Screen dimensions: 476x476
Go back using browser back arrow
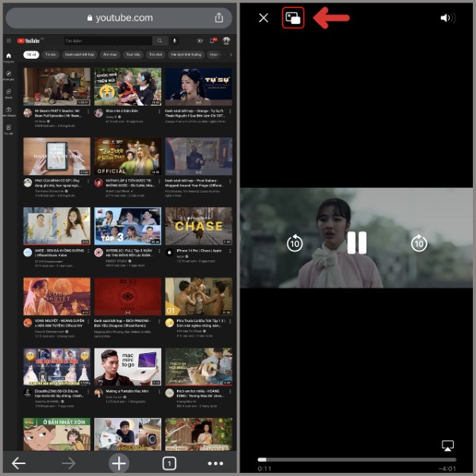(19, 463)
